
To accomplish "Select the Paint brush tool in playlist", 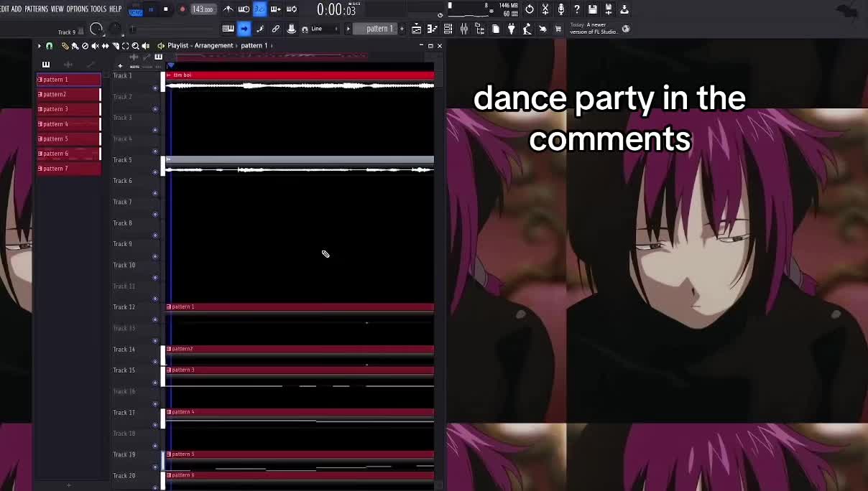I will pyautogui.click(x=75, y=46).
